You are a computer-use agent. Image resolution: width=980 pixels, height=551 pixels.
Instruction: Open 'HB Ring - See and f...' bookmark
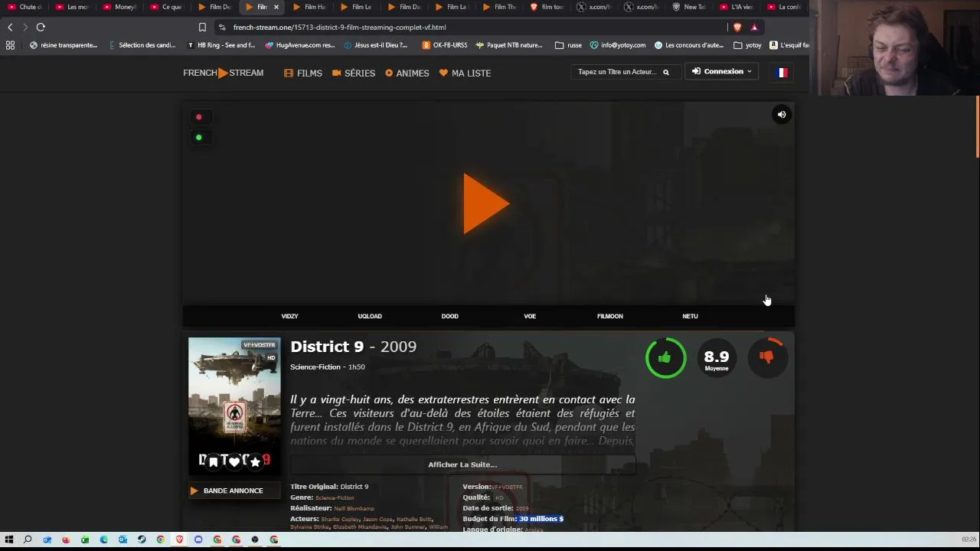pyautogui.click(x=221, y=45)
